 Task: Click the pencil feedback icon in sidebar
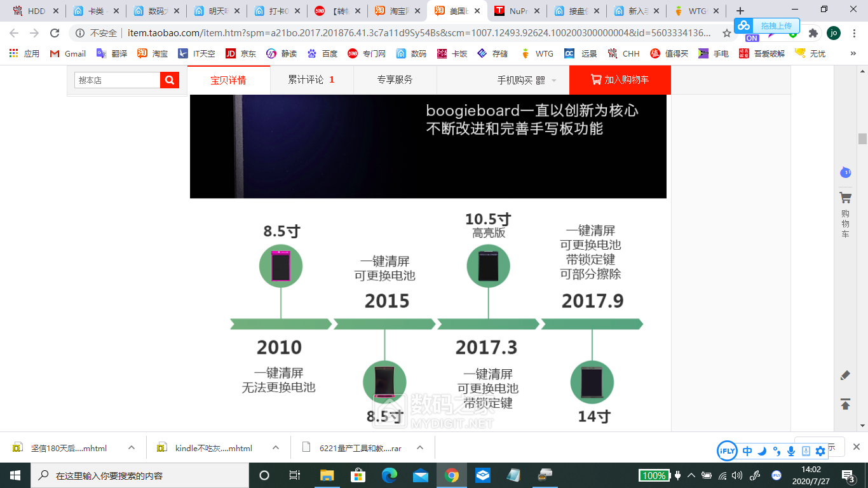[845, 376]
